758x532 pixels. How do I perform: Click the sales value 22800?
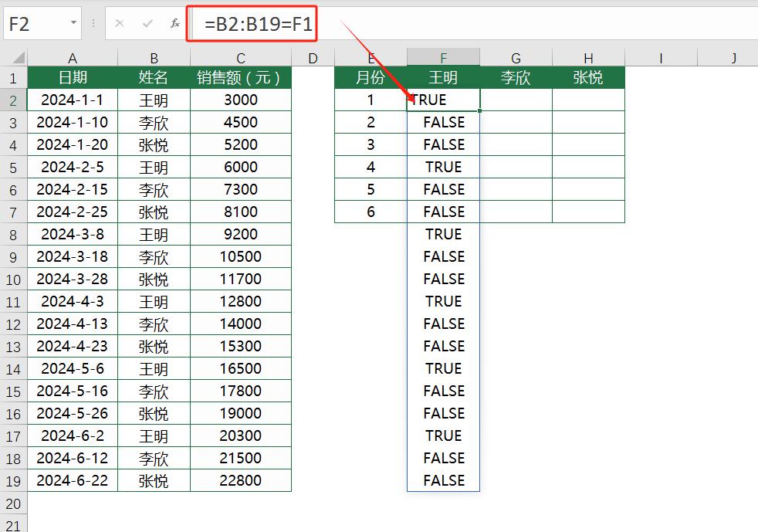(241, 481)
